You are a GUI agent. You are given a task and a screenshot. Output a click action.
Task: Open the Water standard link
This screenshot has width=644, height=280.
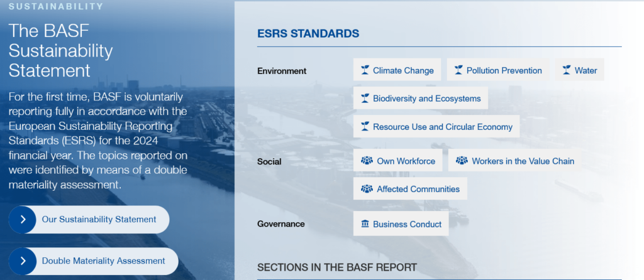pos(579,70)
